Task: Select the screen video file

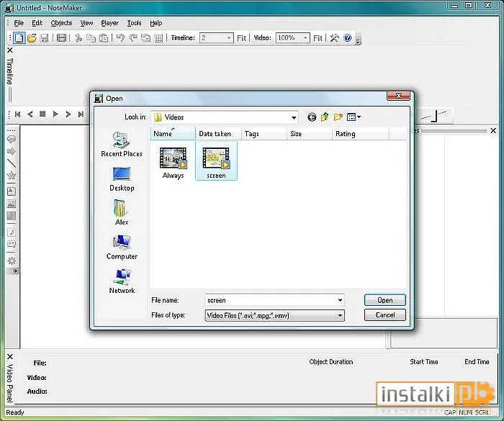Action: click(216, 161)
